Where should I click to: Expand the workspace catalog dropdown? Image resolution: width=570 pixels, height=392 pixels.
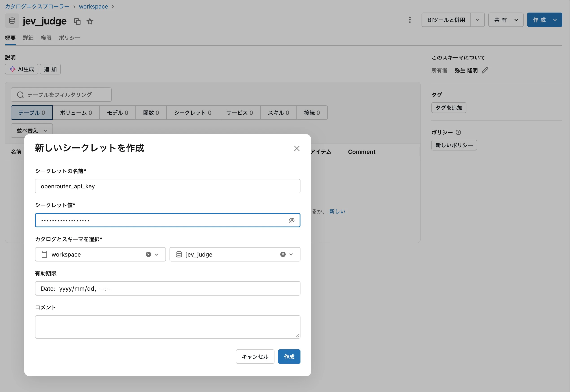click(157, 255)
